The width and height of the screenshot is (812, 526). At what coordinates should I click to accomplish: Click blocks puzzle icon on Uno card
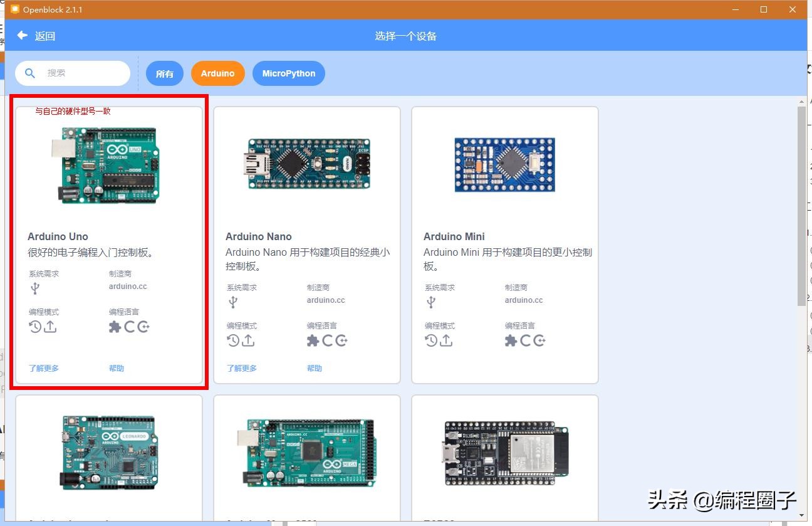(x=115, y=327)
